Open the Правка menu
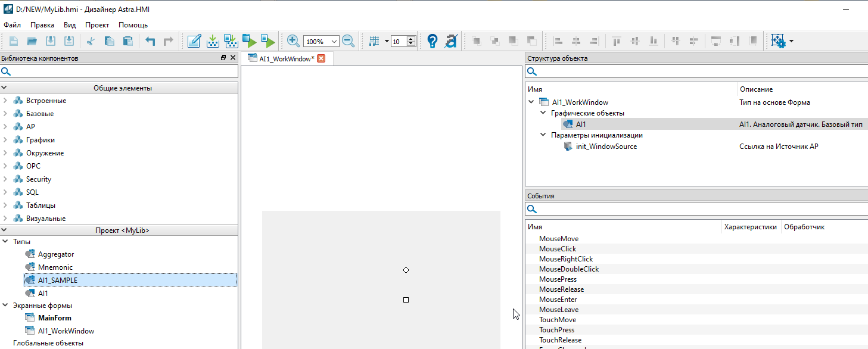The image size is (868, 349). (x=42, y=25)
